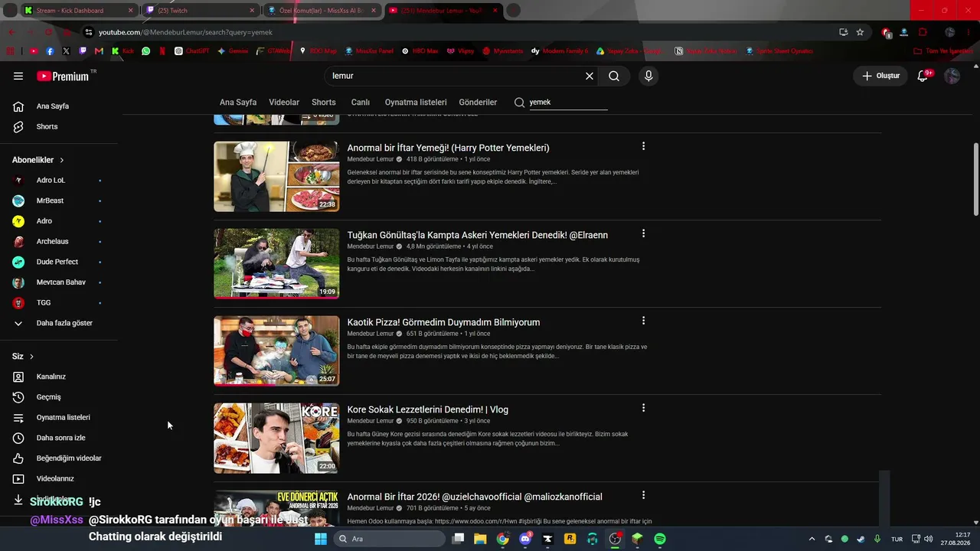Screen dimensions: 980x551
Task: Click the page vertical scrollbar thumb
Action: click(x=976, y=179)
